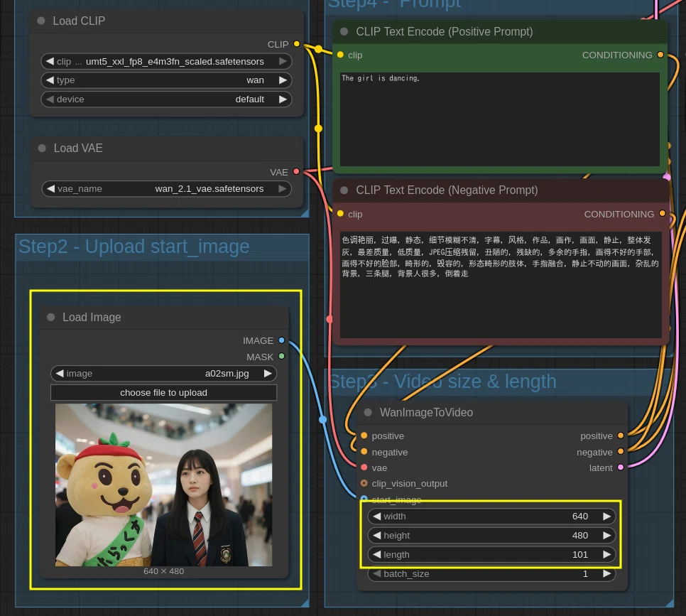The height and width of the screenshot is (616, 686).
Task: Select previous clip_name model with left arrow
Action: point(50,61)
